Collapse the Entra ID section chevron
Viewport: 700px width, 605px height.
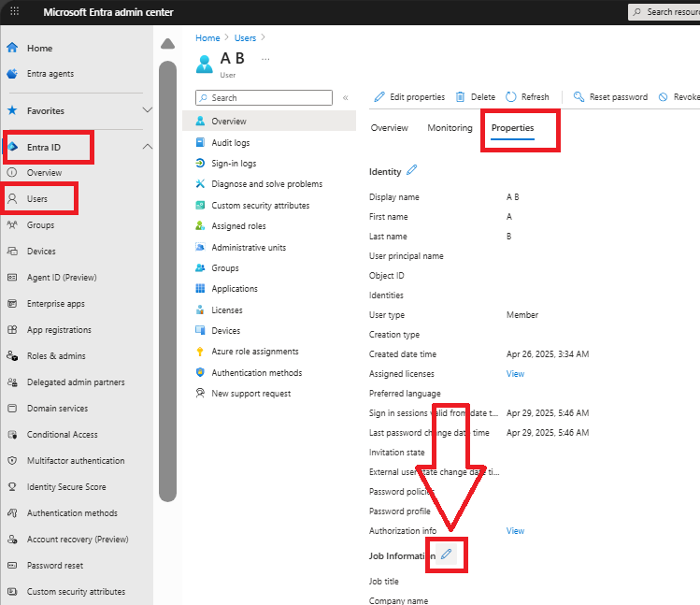tap(148, 147)
